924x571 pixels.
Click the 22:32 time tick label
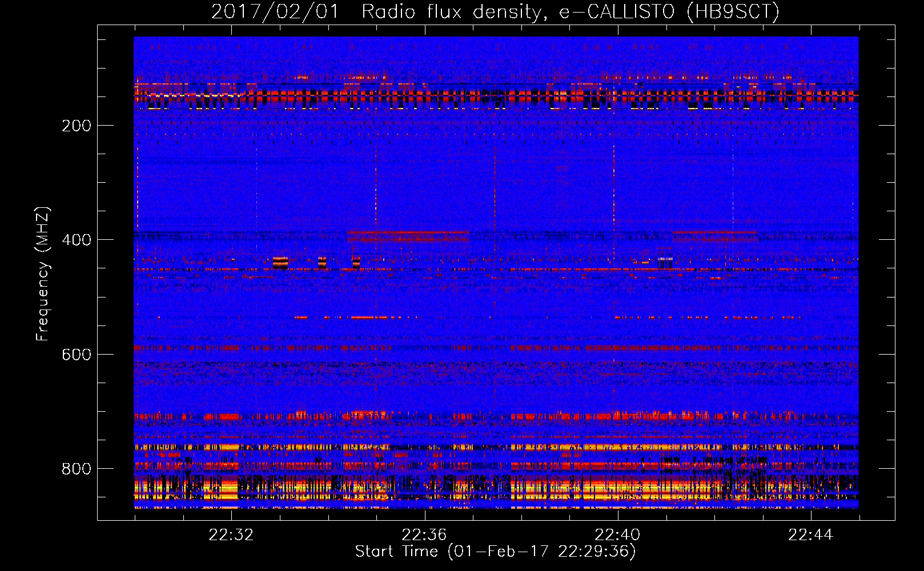click(231, 535)
